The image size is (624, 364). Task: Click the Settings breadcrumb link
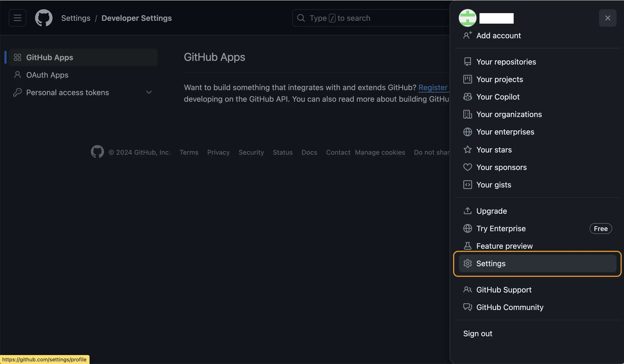tap(76, 18)
